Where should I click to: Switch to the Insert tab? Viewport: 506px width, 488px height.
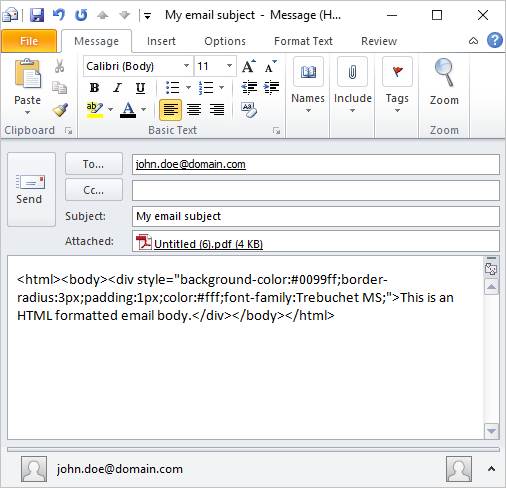(161, 41)
